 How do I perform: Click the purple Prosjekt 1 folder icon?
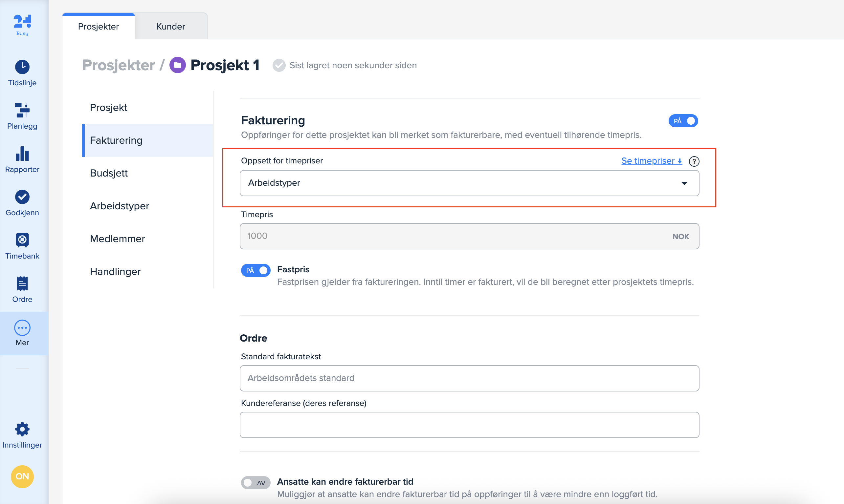177,65
